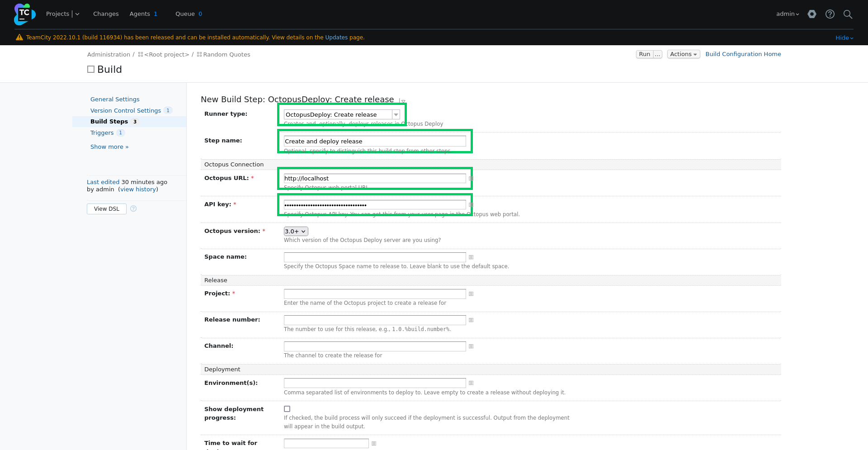This screenshot has width=868, height=450.
Task: Go to Administration breadcrumb
Action: 108,55
